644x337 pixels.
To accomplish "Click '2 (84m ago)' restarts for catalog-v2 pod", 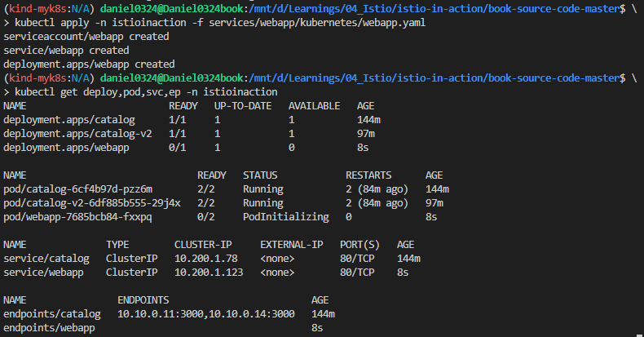I will coord(377,203).
